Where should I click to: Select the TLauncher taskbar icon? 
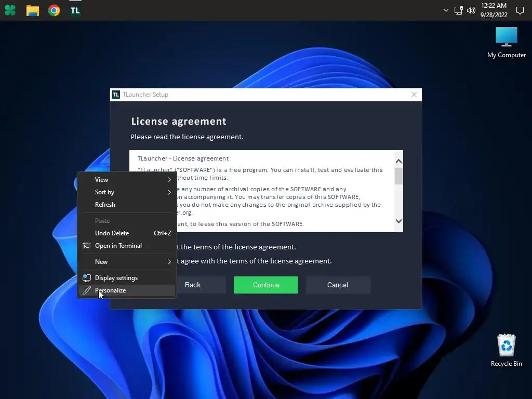pos(75,10)
